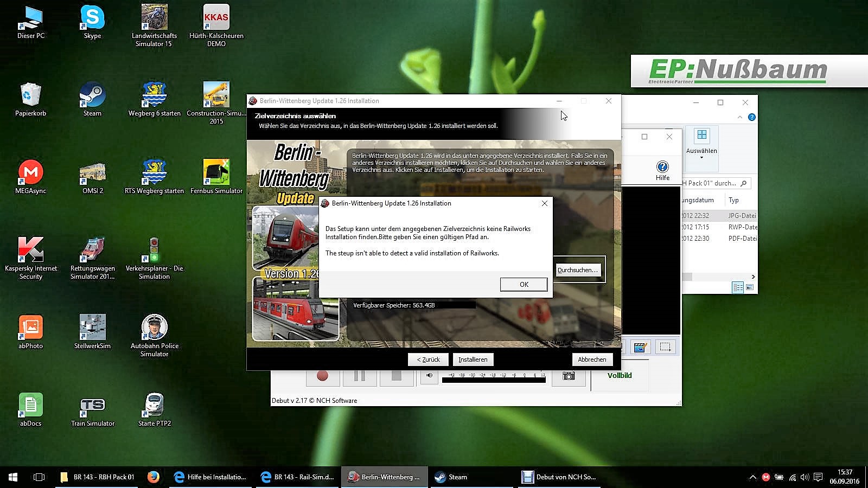The height and width of the screenshot is (488, 868).
Task: Click the Debut speaker volume icon
Action: (x=429, y=375)
